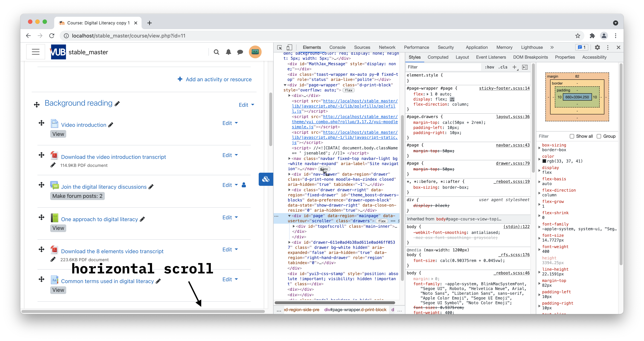Open the Edit dropdown for Background reading section

[x=246, y=105]
